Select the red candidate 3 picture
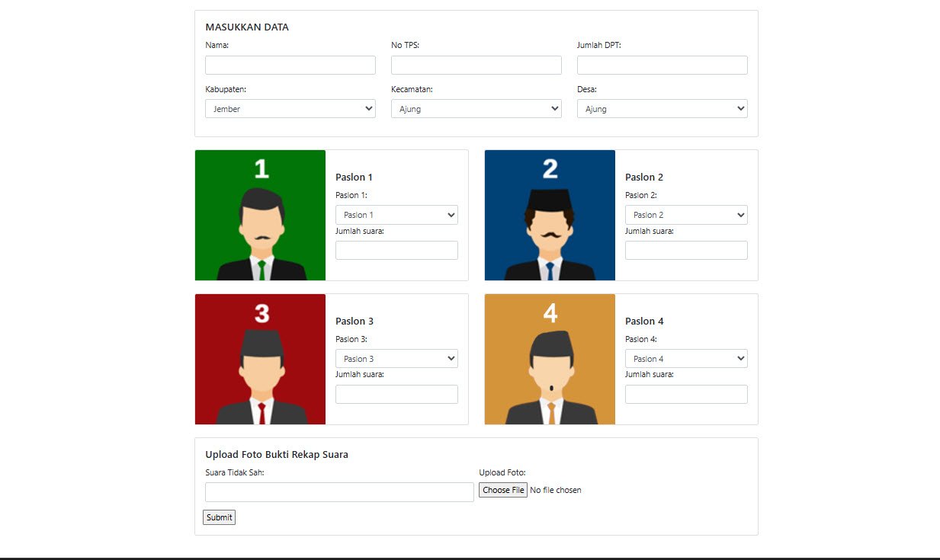The image size is (940, 560). [x=260, y=359]
